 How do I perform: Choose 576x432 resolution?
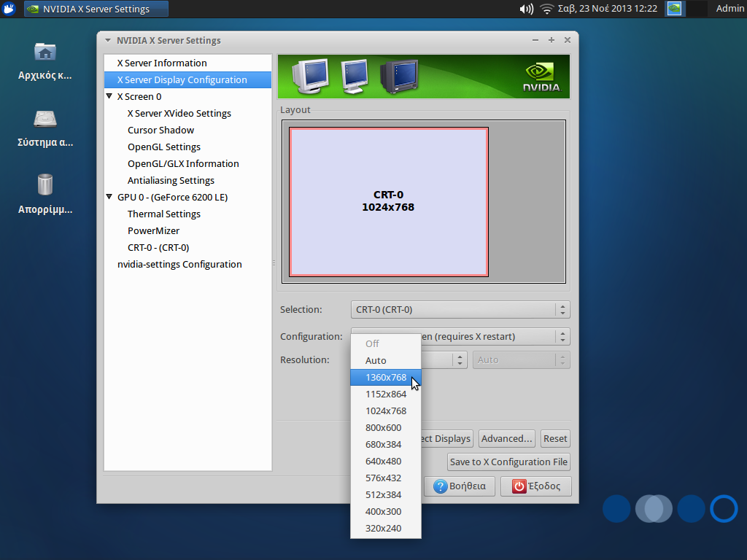click(386, 478)
